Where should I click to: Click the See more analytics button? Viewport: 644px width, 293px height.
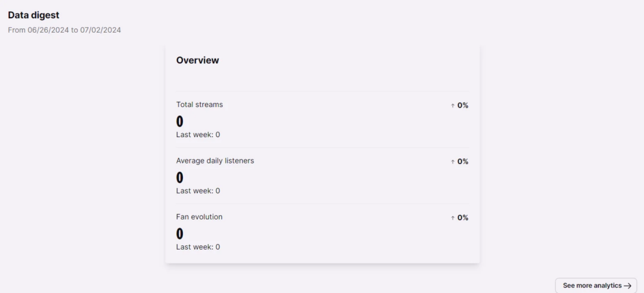[596, 285]
